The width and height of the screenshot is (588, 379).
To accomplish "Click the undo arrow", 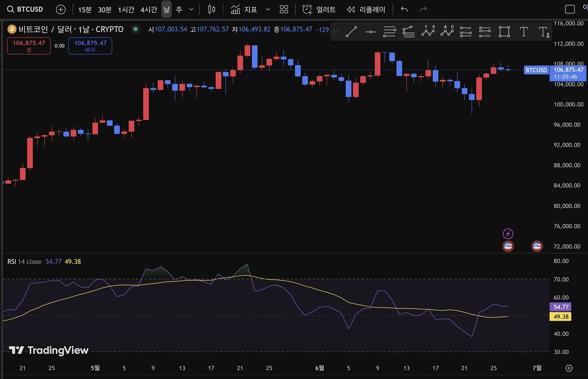I will 404,9.
